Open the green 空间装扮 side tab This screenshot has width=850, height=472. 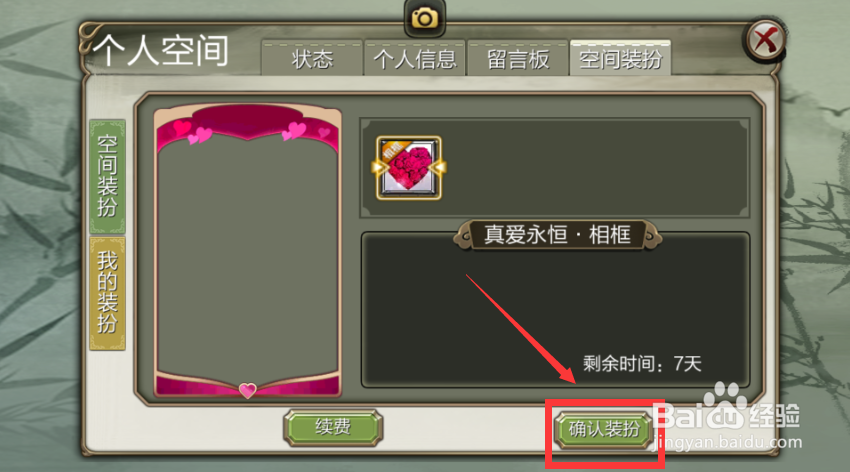click(x=107, y=177)
